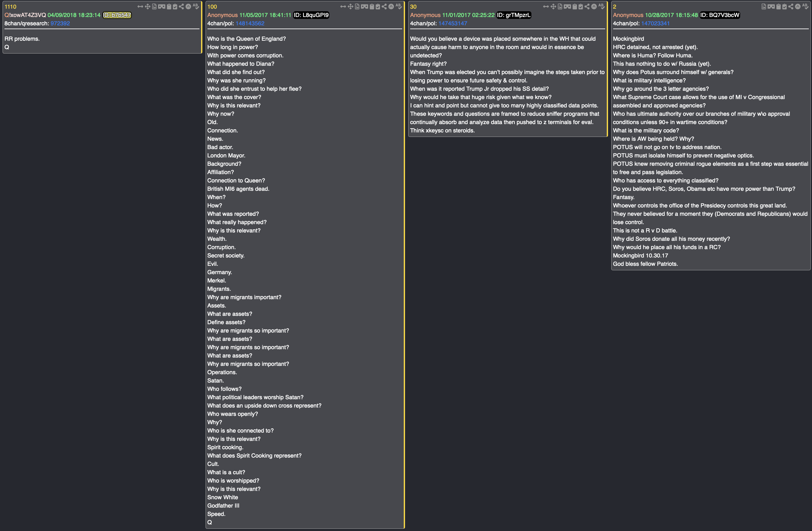Click the line 'Mockingbird 10.30.17'
This screenshot has height=531, width=812.
pyautogui.click(x=640, y=256)
